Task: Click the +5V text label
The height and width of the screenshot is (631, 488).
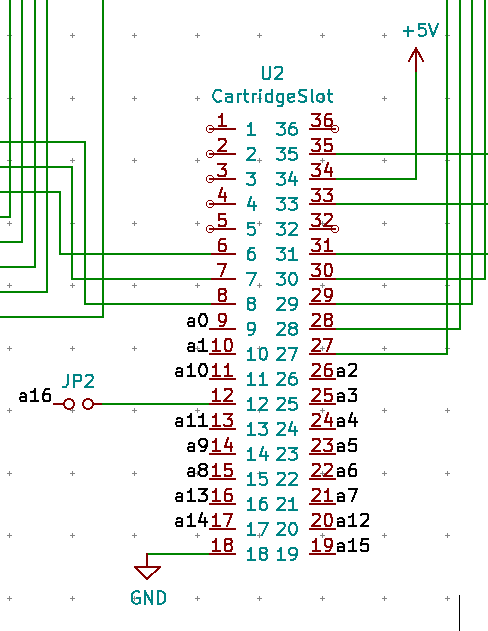Action: (421, 31)
